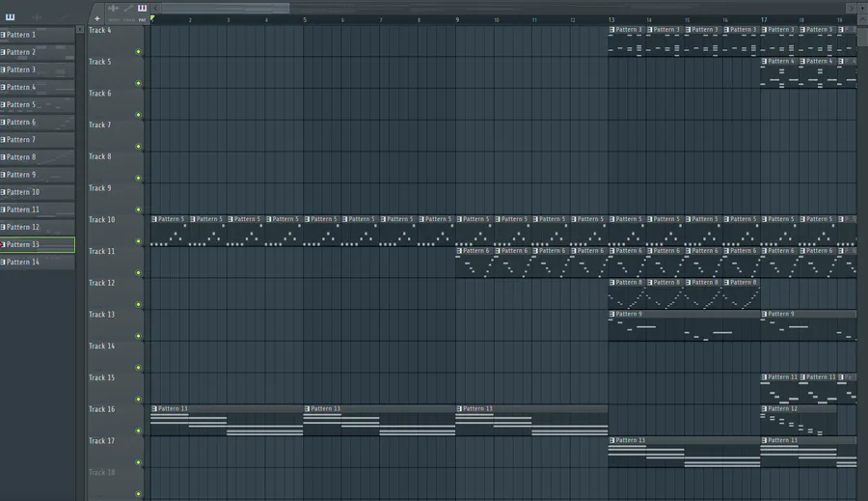Choose Pattern 7 from the picker list
Image resolution: width=868 pixels, height=501 pixels.
pyautogui.click(x=37, y=140)
